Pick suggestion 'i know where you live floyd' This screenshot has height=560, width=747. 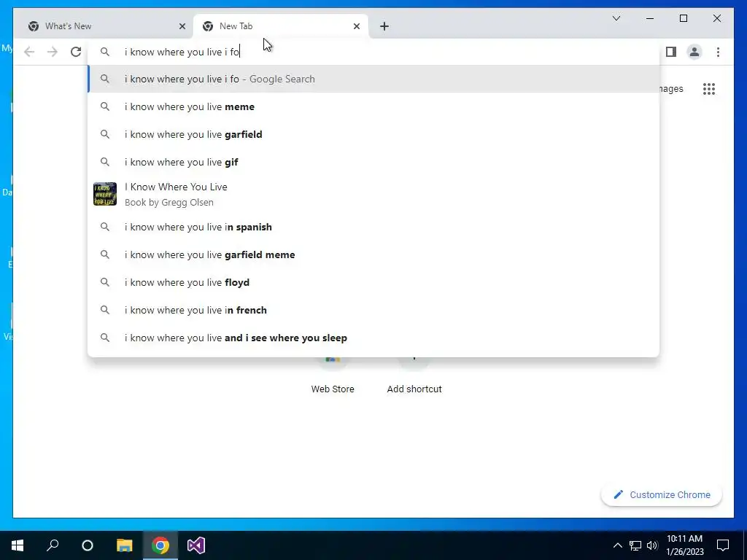pyautogui.click(x=374, y=282)
